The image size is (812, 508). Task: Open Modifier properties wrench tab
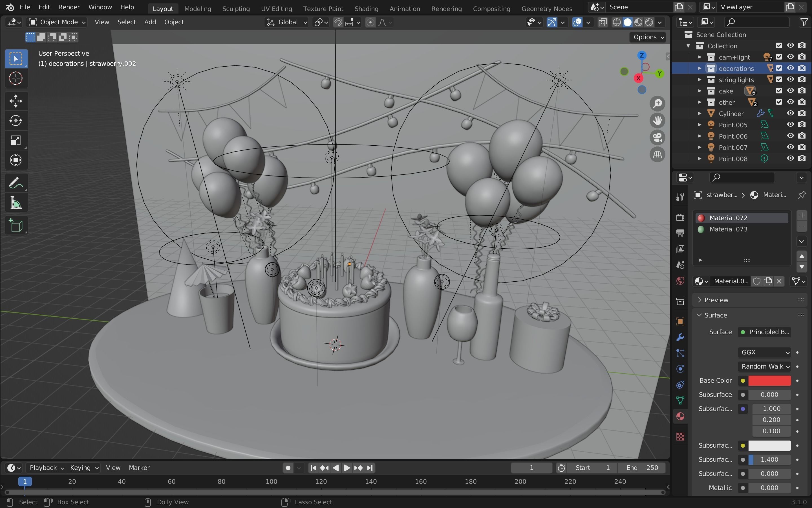680,337
